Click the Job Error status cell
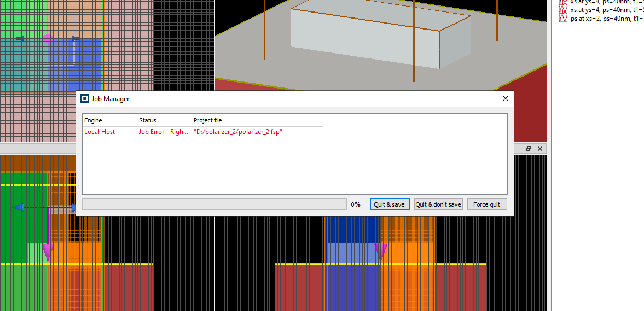This screenshot has width=644, height=311. click(x=164, y=132)
